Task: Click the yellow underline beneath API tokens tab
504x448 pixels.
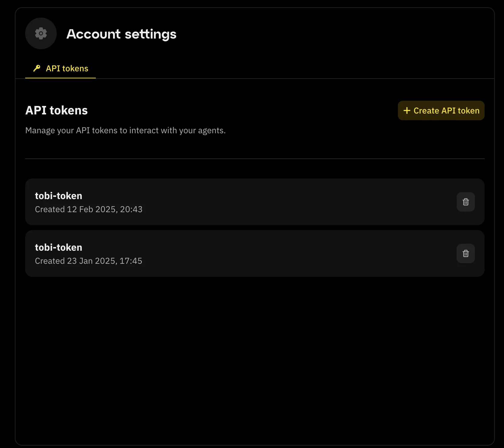Action: (x=60, y=78)
